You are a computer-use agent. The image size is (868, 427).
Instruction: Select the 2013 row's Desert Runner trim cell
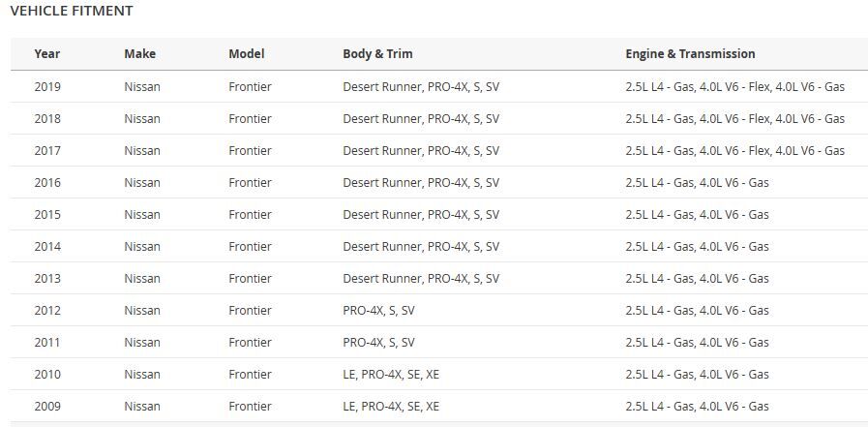click(x=421, y=278)
